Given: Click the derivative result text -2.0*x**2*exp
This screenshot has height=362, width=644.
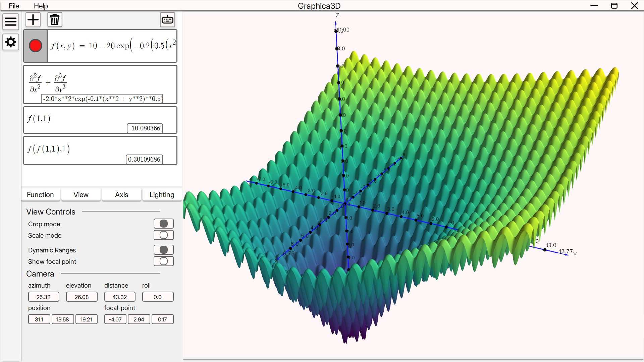Looking at the screenshot, I should point(102,99).
